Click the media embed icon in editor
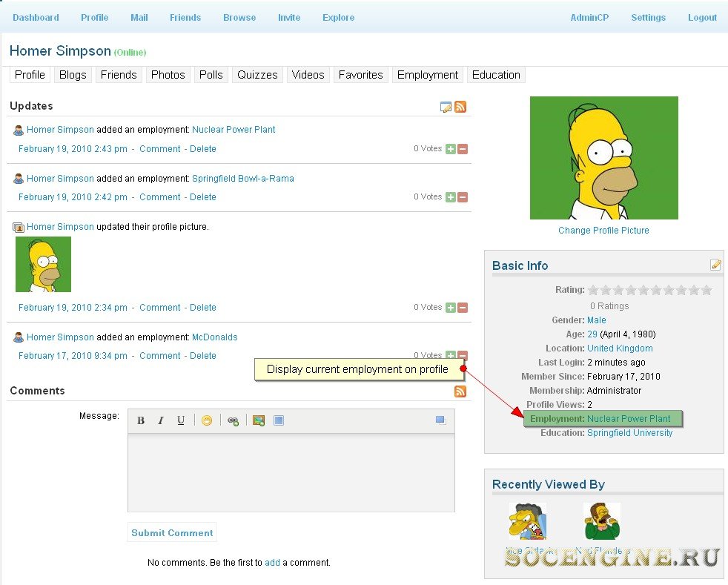Viewport: 728px width, 585px height. (x=279, y=420)
